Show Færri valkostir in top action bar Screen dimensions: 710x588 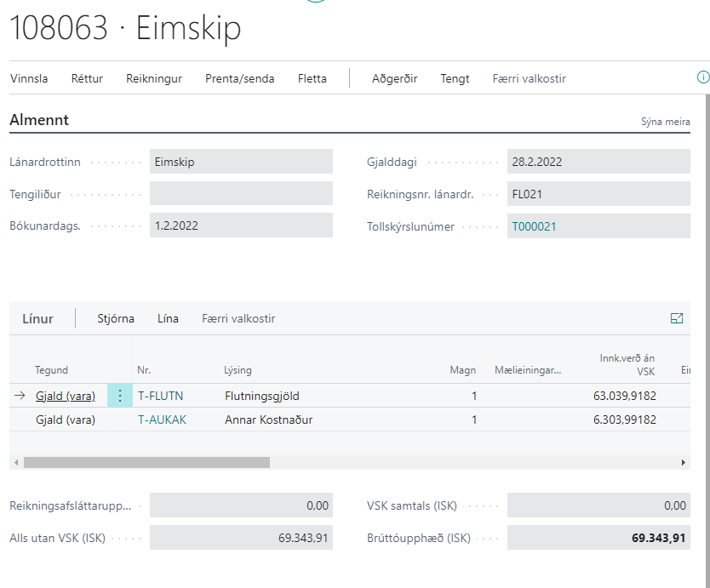coord(529,78)
